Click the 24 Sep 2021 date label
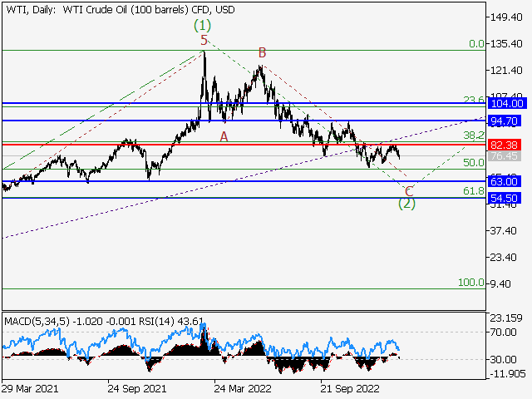Screen dimensions: 532x399 point(136,388)
